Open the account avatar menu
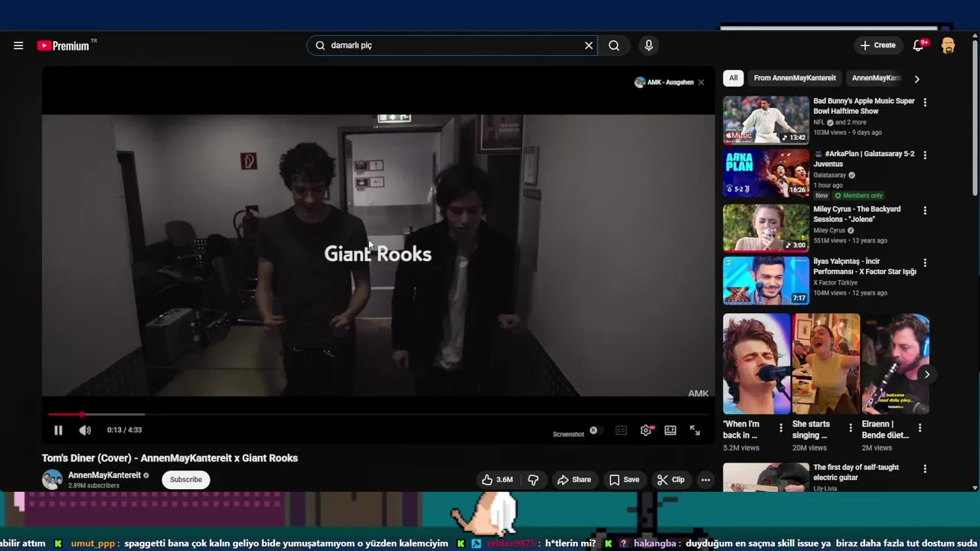980x551 pixels. pyautogui.click(x=948, y=46)
